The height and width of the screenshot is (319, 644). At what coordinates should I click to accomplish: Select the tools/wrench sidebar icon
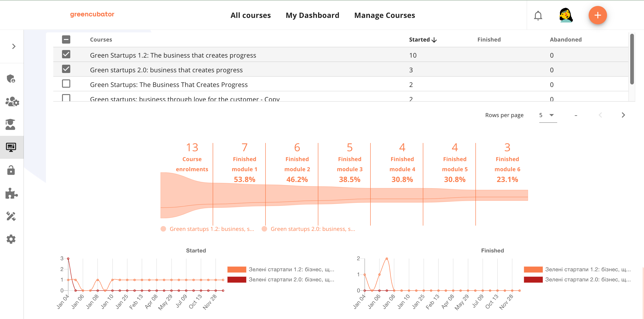coord(11,216)
